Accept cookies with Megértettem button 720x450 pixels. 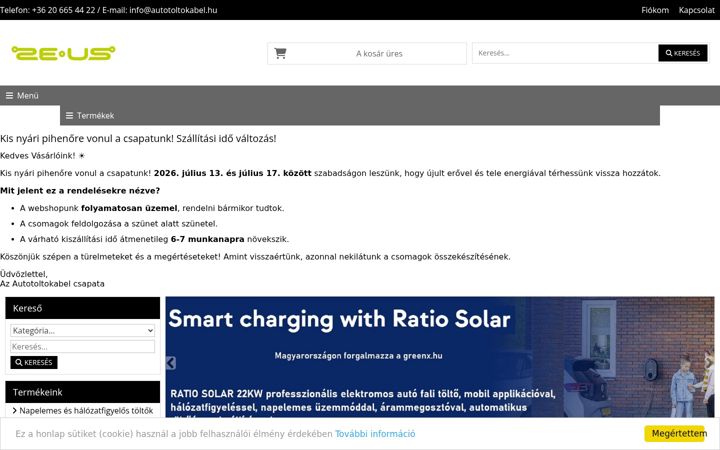[x=675, y=433]
